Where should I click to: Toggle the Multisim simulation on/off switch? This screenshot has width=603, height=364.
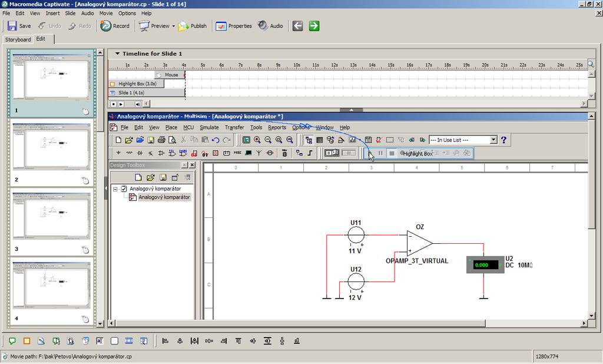pyautogui.click(x=332, y=153)
